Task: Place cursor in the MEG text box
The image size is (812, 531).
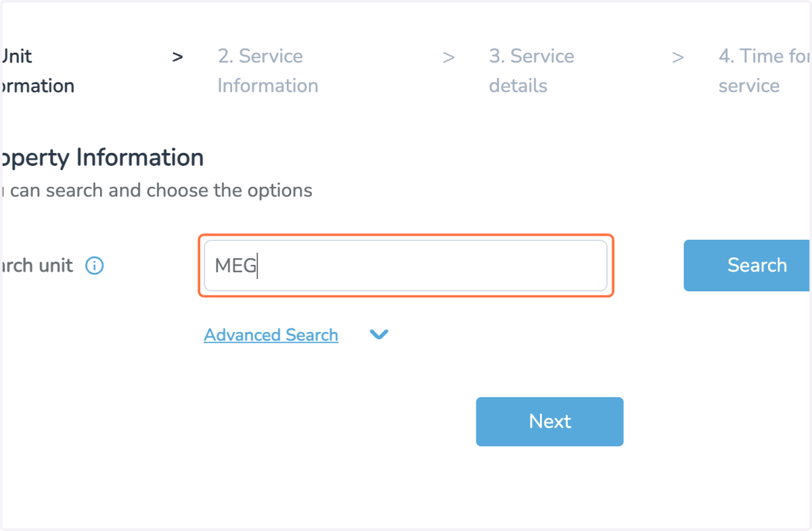Action: coord(406,265)
